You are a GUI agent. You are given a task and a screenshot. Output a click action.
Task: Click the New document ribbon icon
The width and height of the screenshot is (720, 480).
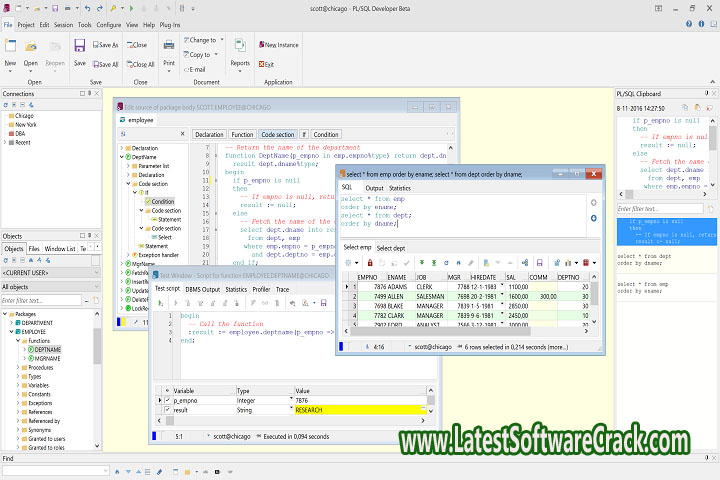(x=10, y=46)
